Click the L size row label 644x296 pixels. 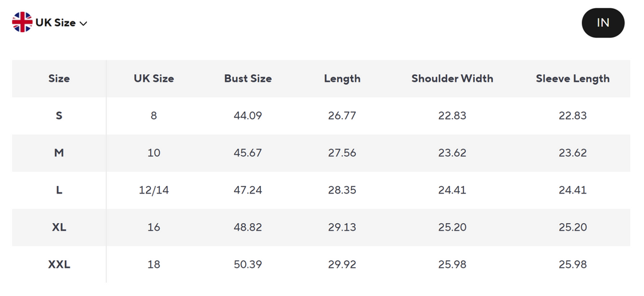(x=59, y=190)
